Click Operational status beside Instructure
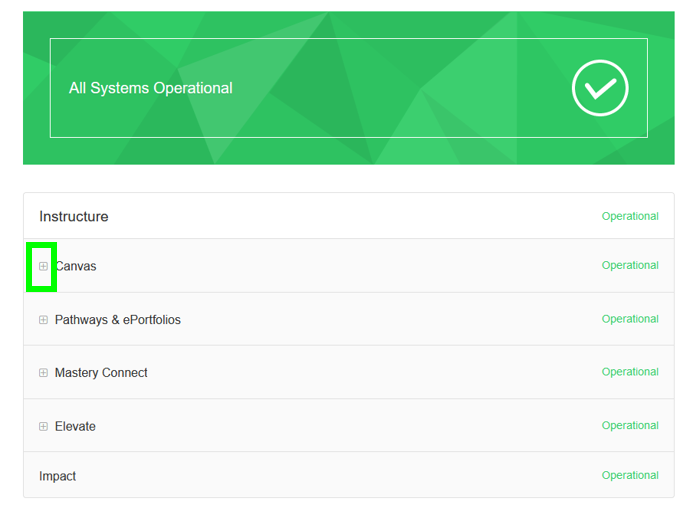The height and width of the screenshot is (517, 687). (629, 216)
